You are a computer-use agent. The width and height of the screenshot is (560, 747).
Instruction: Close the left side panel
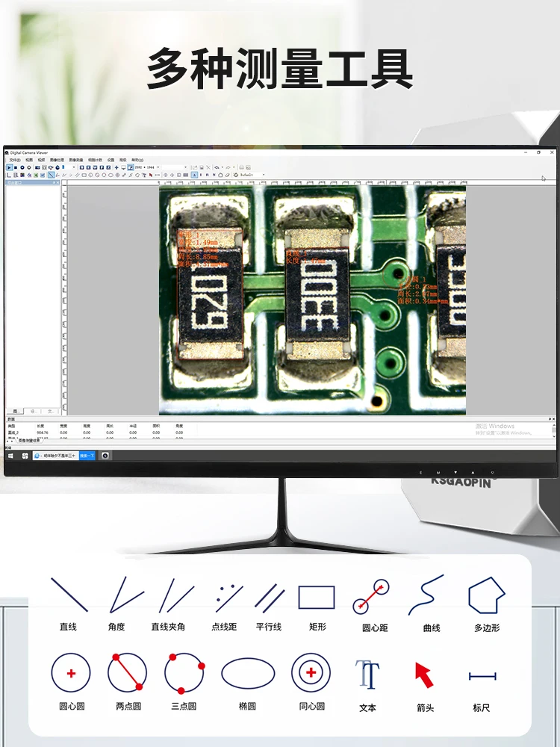58,182
